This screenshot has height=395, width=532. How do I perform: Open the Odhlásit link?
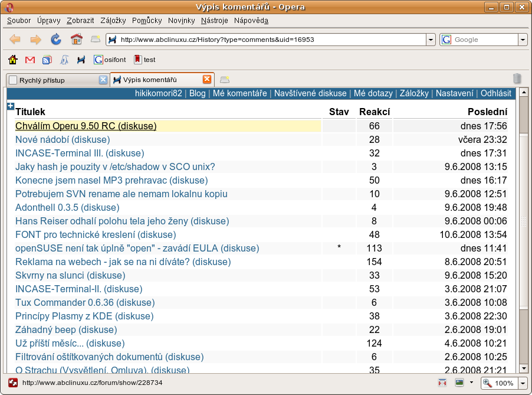pyautogui.click(x=495, y=93)
